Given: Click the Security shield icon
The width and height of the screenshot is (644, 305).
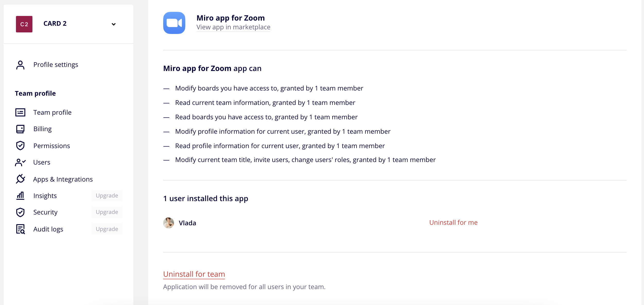Looking at the screenshot, I should 20,212.
